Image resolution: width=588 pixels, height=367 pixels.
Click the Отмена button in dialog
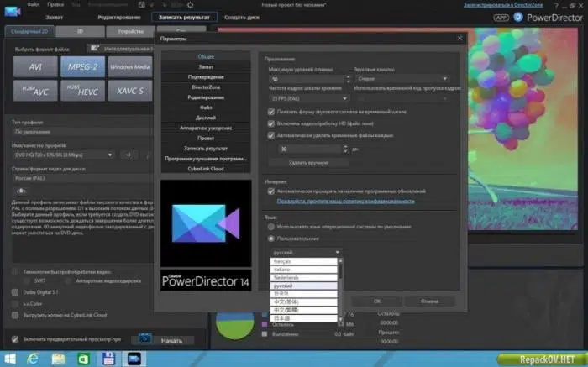pyautogui.click(x=429, y=301)
